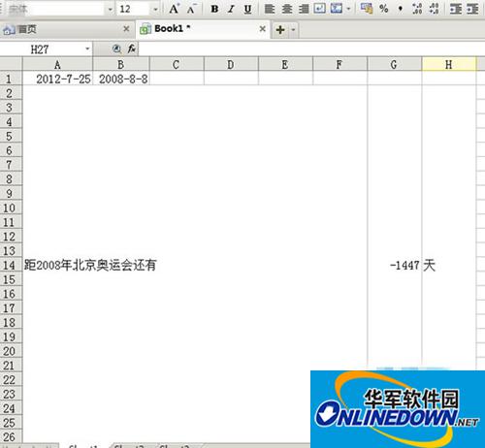This screenshot has width=485, height=448.
Task: Increase cell indent
Action: coord(472,9)
